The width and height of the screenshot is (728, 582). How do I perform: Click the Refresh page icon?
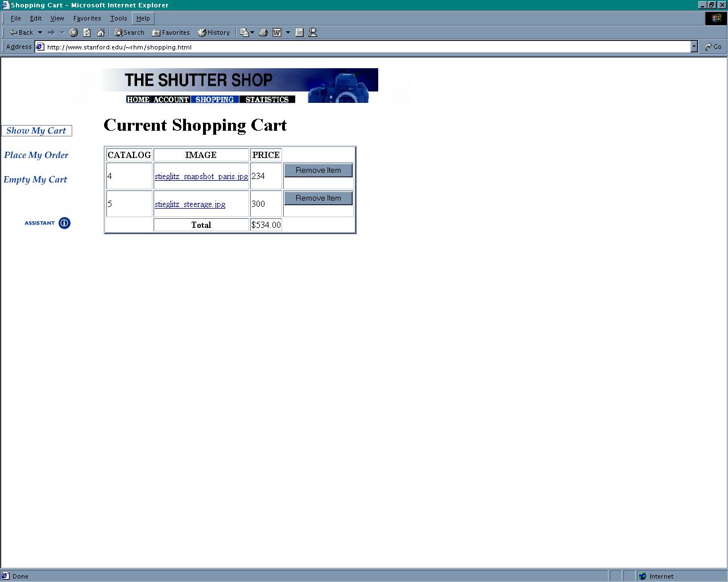(x=87, y=32)
